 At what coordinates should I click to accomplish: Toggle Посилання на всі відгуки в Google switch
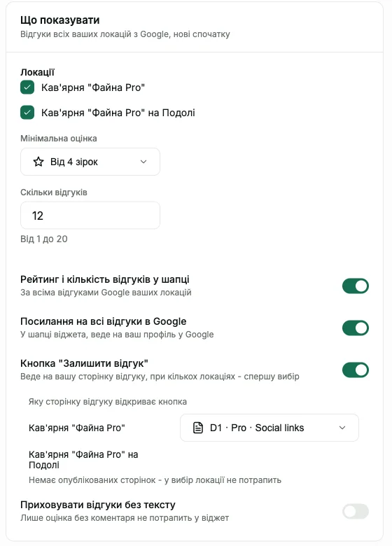(x=356, y=328)
